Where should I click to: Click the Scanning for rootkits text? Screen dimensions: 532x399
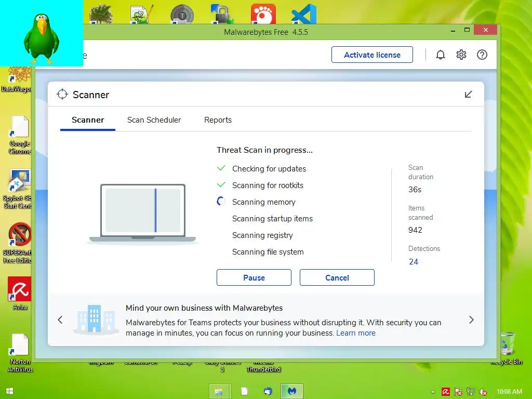click(x=268, y=185)
